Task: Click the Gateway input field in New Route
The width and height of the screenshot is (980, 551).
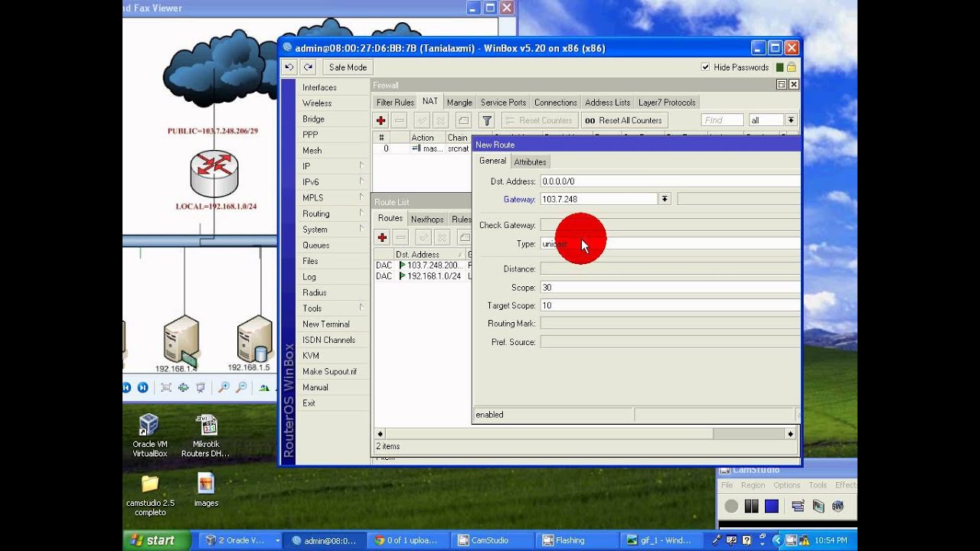Action: point(599,199)
